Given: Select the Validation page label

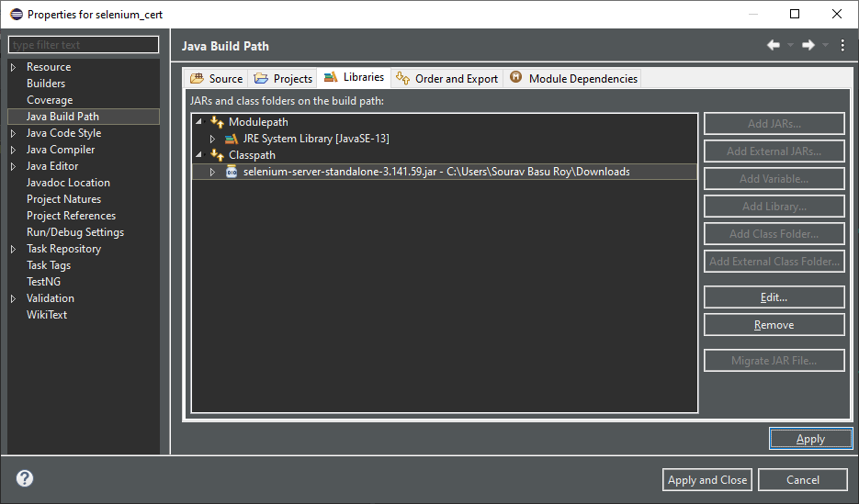Looking at the screenshot, I should coord(51,298).
